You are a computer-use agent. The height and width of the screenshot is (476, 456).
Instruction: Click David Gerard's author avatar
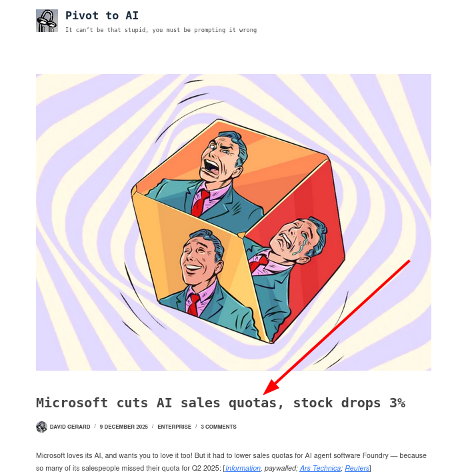[41, 427]
